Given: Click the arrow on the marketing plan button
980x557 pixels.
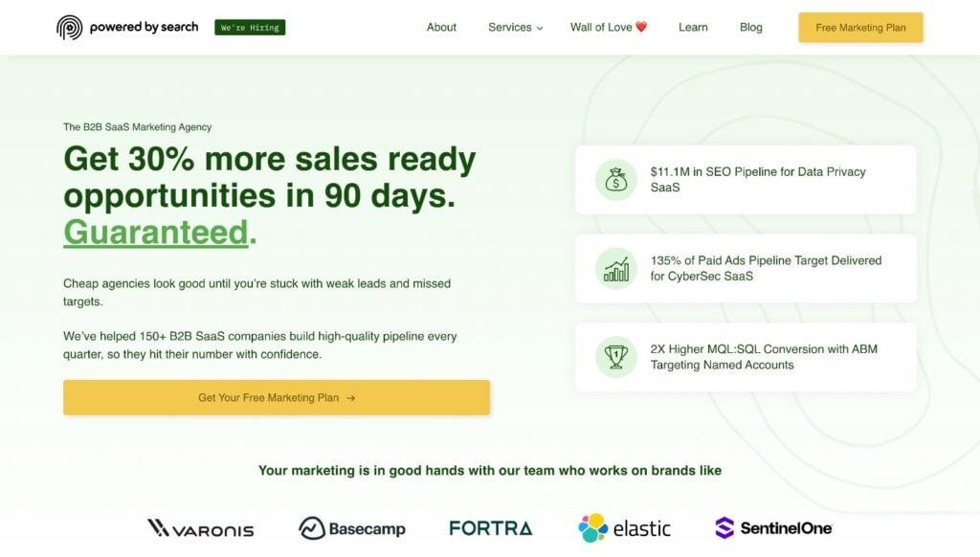Looking at the screenshot, I should (352, 397).
